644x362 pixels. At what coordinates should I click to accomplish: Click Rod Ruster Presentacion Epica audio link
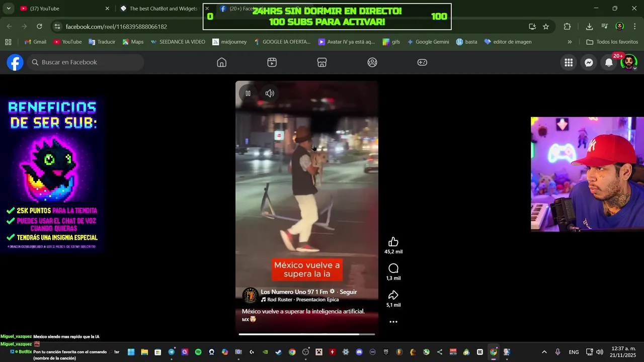303,300
